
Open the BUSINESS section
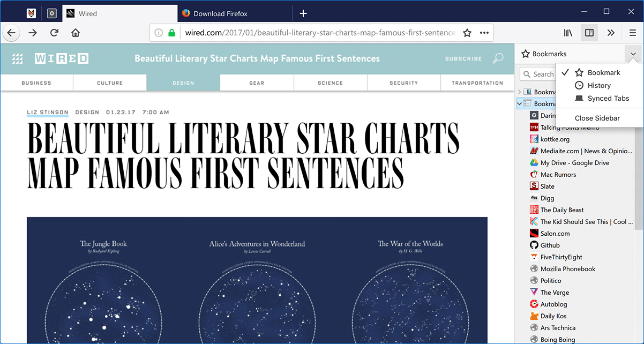tap(36, 83)
